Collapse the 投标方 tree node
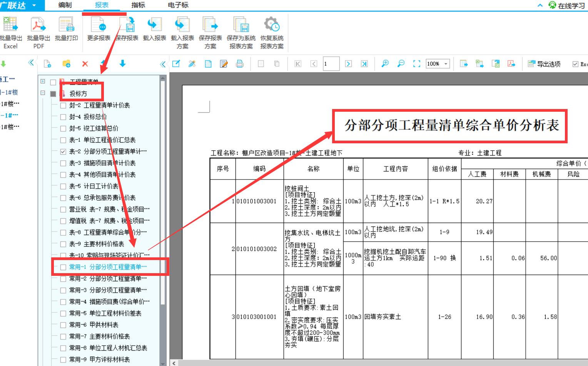588x366 pixels. (x=43, y=93)
